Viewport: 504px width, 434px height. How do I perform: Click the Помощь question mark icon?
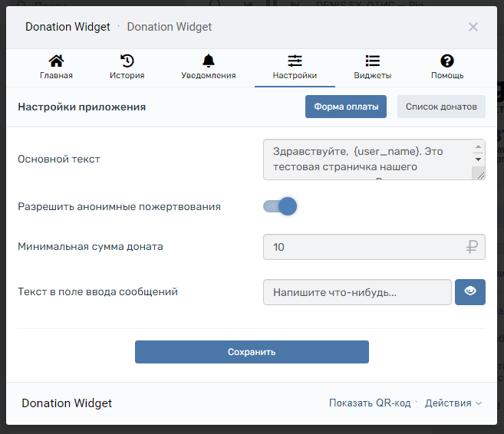click(x=447, y=61)
